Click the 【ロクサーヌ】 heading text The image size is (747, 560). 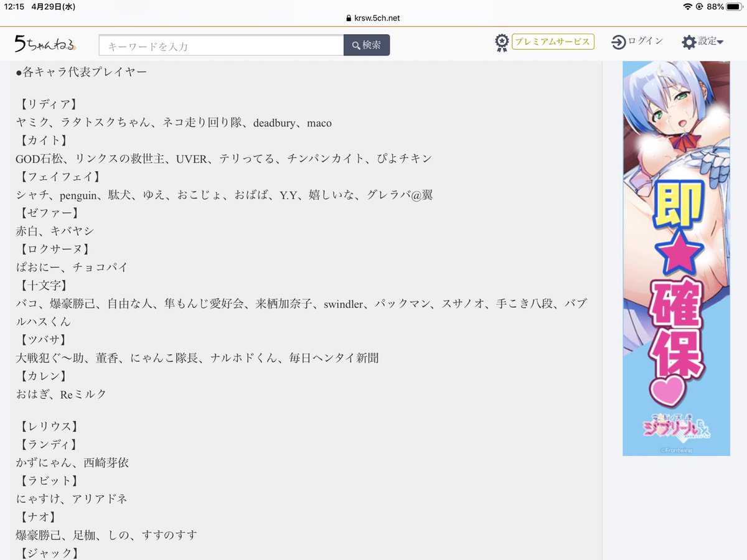[x=54, y=249]
